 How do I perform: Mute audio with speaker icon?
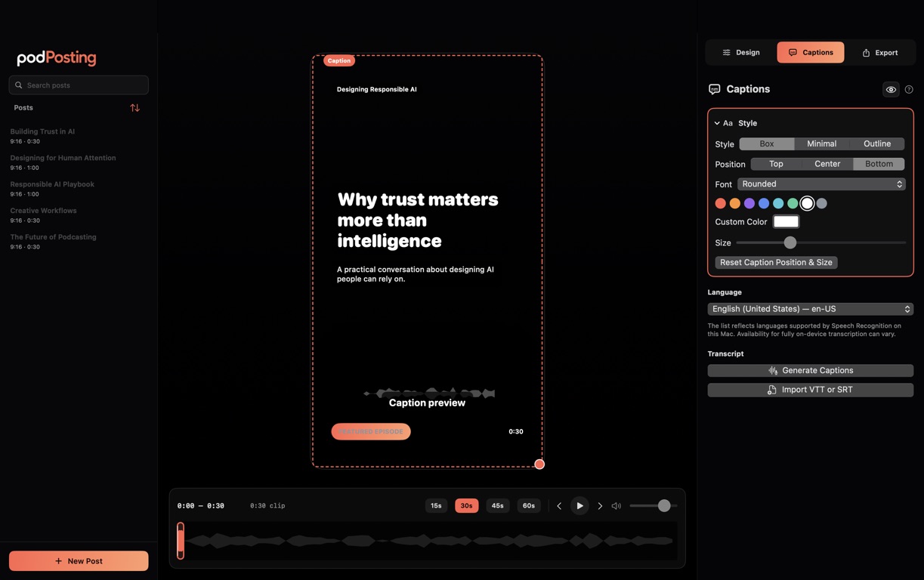(x=617, y=506)
